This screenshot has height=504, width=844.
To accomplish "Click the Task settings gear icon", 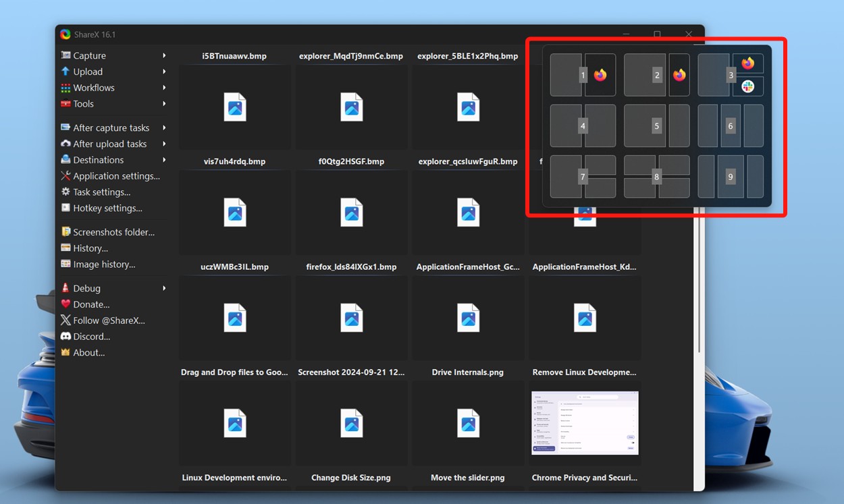I will click(x=65, y=192).
